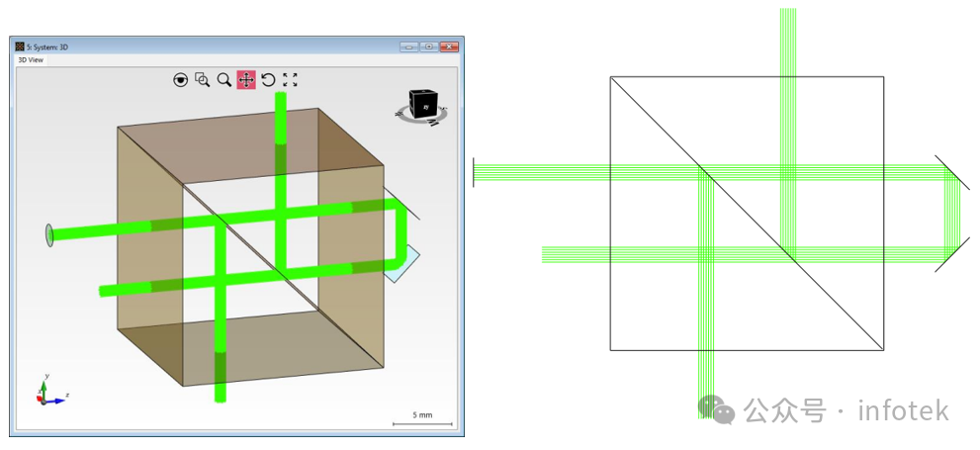This screenshot has width=980, height=450.
Task: Maximize the System 3D window
Action: click(x=429, y=46)
